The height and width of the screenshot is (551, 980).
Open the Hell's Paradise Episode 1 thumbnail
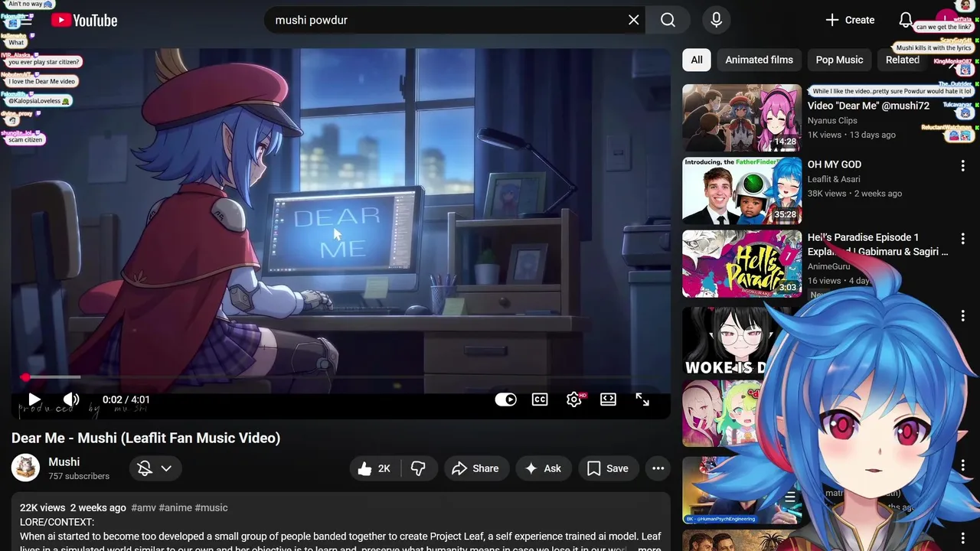tap(742, 264)
